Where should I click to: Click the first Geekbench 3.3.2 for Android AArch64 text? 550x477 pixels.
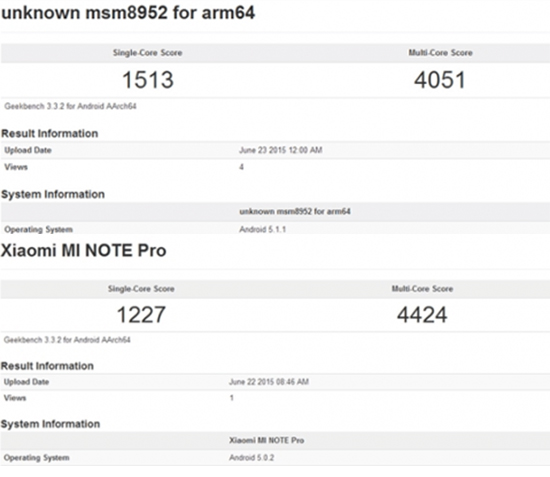(x=70, y=106)
